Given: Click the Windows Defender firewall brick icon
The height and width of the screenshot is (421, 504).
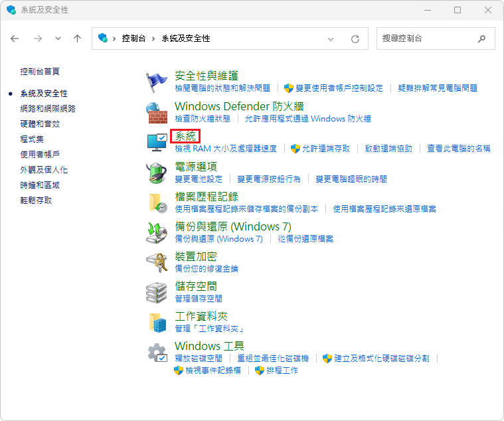Looking at the screenshot, I should click(157, 112).
